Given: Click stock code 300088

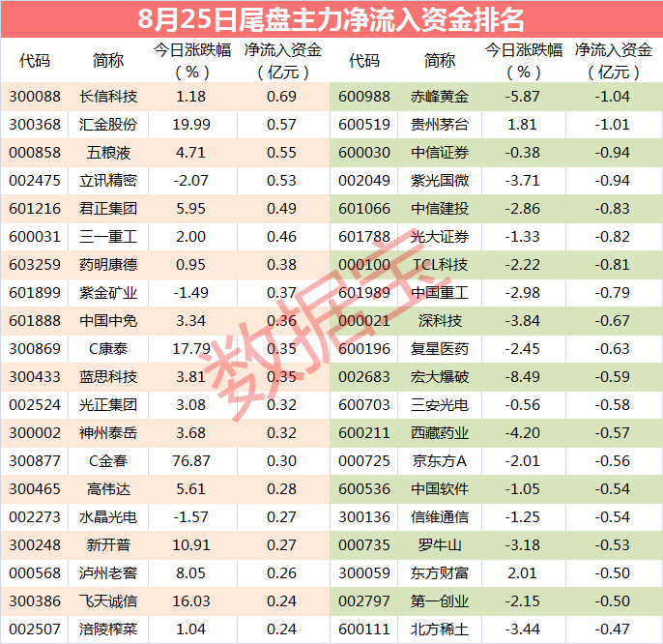Looking at the screenshot, I should tap(35, 97).
